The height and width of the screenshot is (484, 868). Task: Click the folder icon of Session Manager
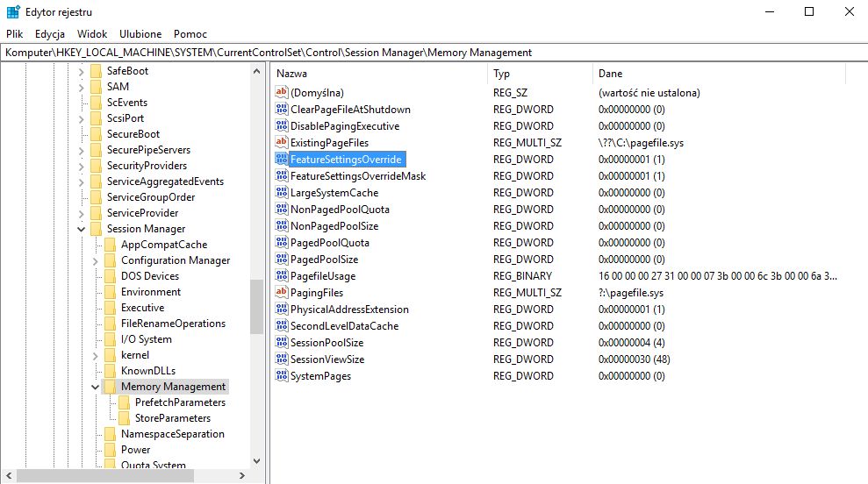tap(96, 229)
